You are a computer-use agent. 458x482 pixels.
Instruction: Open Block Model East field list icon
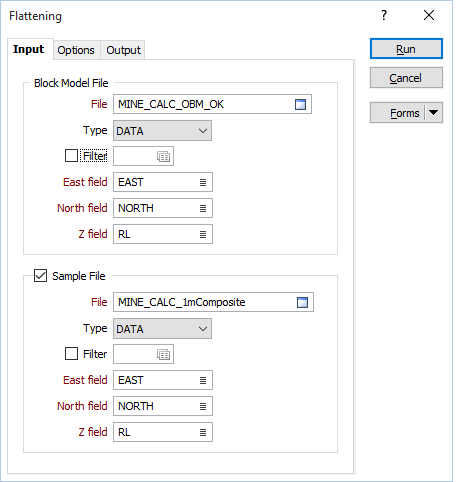tap(203, 182)
